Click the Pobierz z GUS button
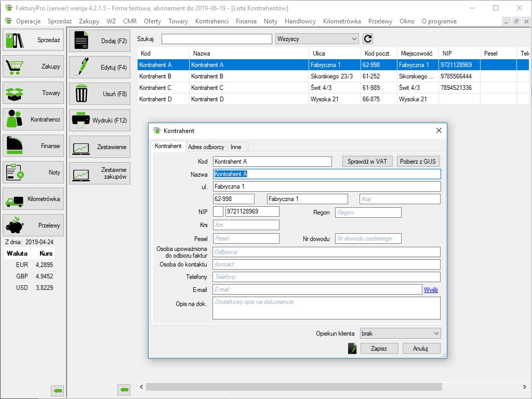Viewport: 532px width, 399px height. (x=418, y=162)
